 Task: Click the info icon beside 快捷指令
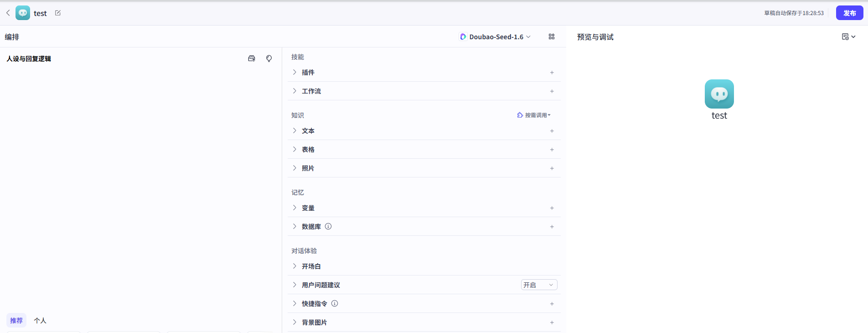(x=335, y=303)
